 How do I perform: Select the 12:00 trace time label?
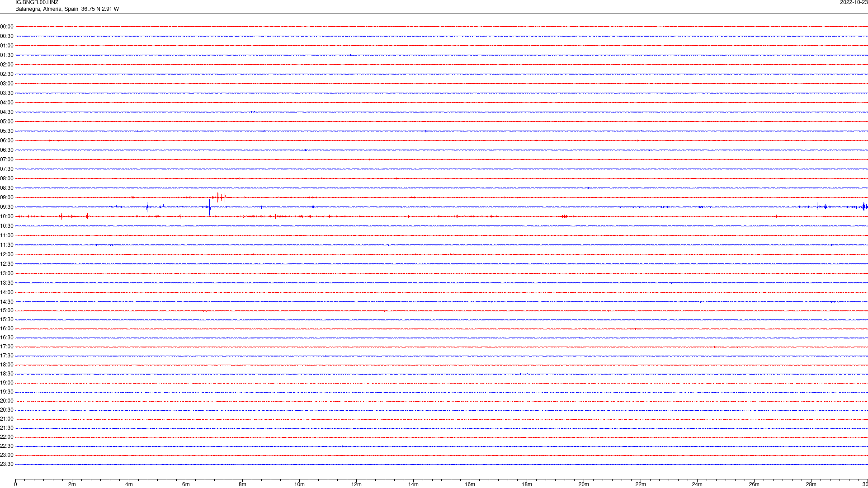click(7, 254)
